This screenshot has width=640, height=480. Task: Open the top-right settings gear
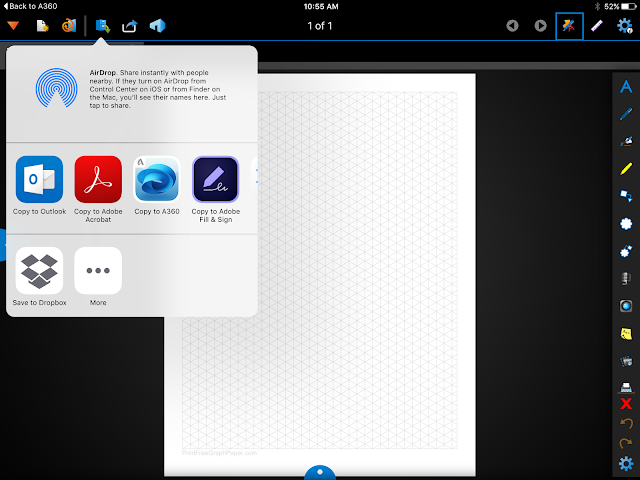[624, 26]
